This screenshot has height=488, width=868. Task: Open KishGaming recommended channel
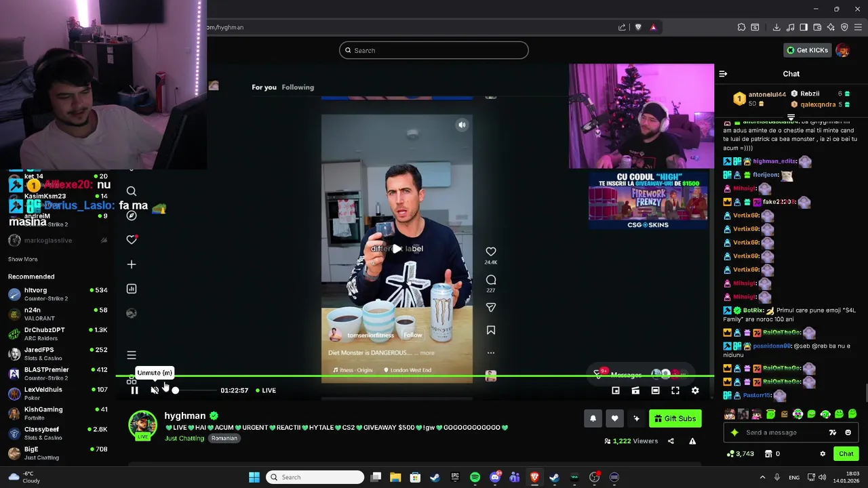(x=58, y=413)
